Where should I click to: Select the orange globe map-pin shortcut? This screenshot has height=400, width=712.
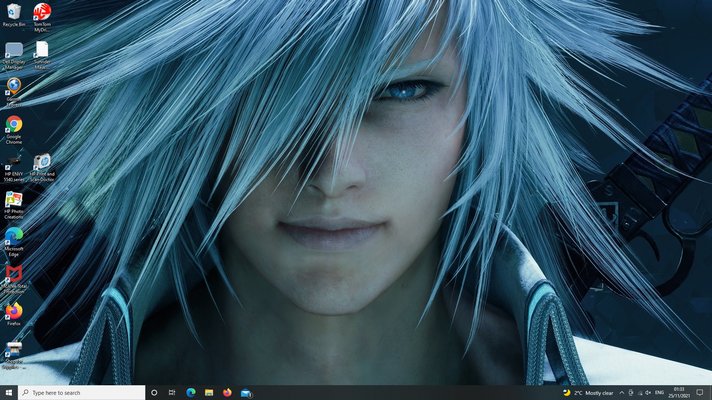pos(14,92)
